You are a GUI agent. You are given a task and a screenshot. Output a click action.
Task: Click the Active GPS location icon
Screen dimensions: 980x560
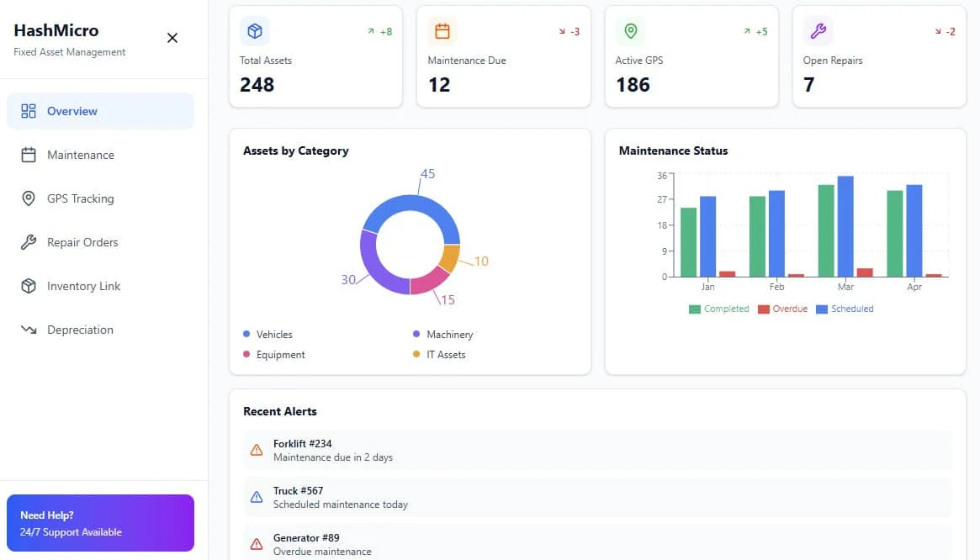pyautogui.click(x=631, y=30)
